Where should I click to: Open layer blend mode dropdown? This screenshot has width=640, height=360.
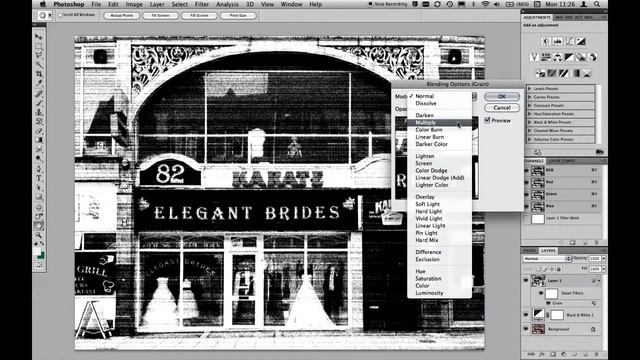click(x=547, y=259)
